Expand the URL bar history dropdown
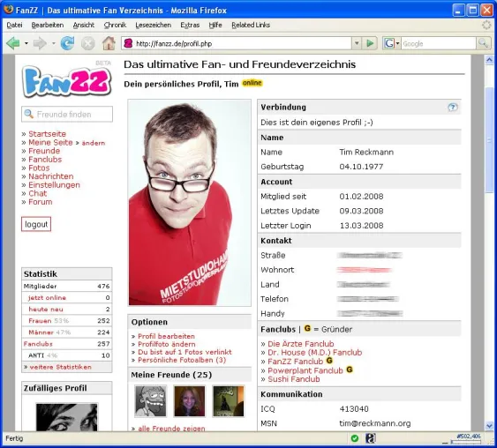497x448 pixels. tap(357, 43)
